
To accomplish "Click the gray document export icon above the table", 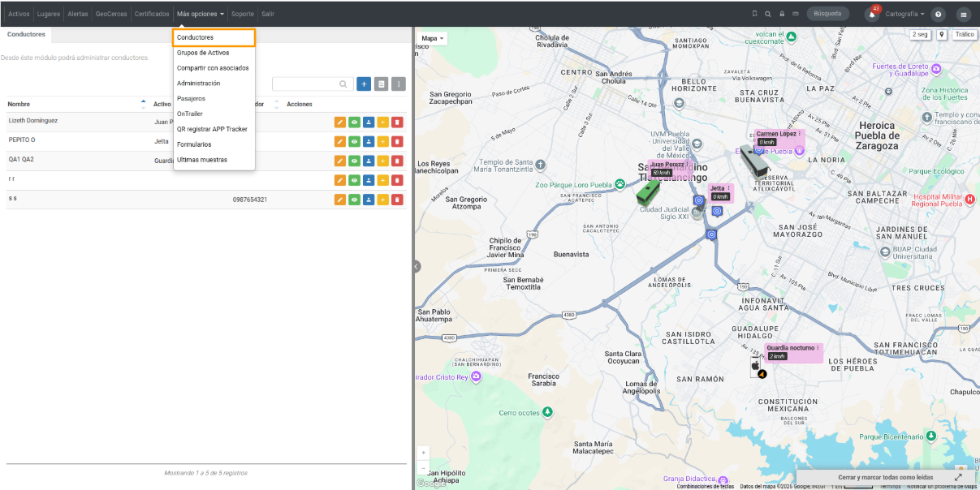I will pyautogui.click(x=381, y=84).
